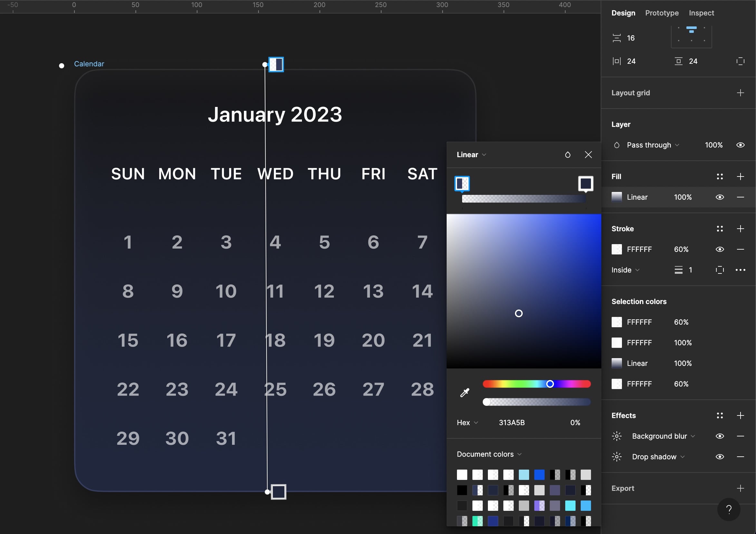Toggle FFFFFF stroke visibility
This screenshot has width=756, height=534.
point(720,249)
